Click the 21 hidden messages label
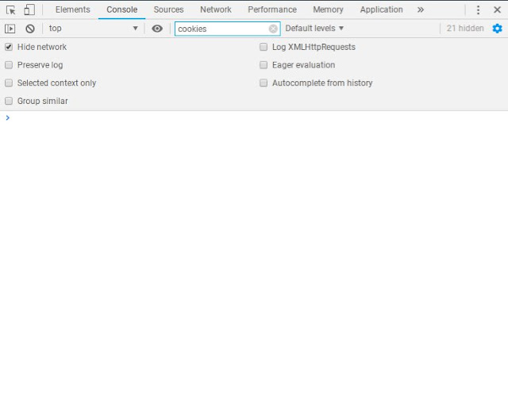This screenshot has height=420, width=508. pos(464,29)
